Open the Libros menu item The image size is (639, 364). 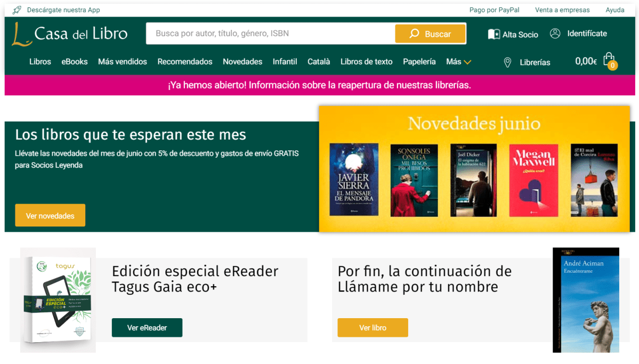coord(40,62)
